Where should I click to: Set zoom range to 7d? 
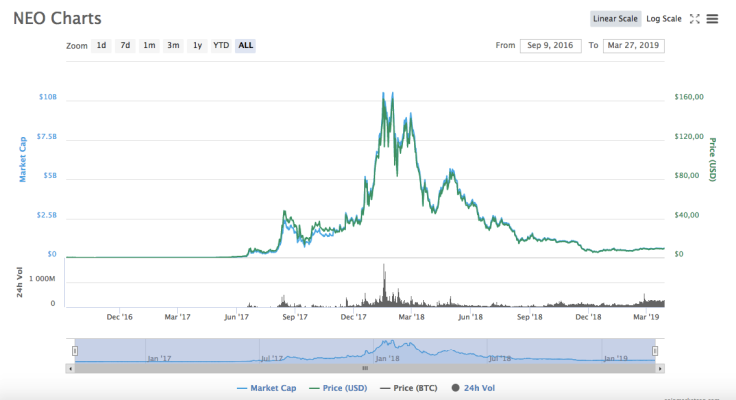[125, 46]
